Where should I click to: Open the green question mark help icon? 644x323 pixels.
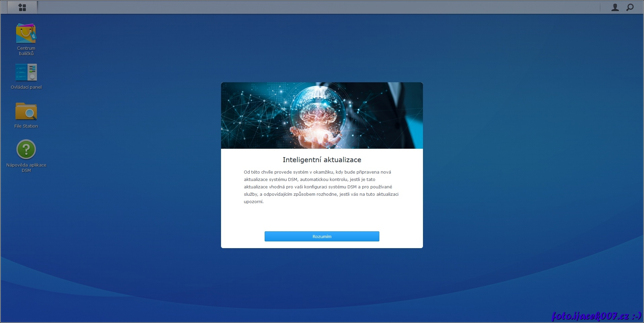[x=26, y=149]
